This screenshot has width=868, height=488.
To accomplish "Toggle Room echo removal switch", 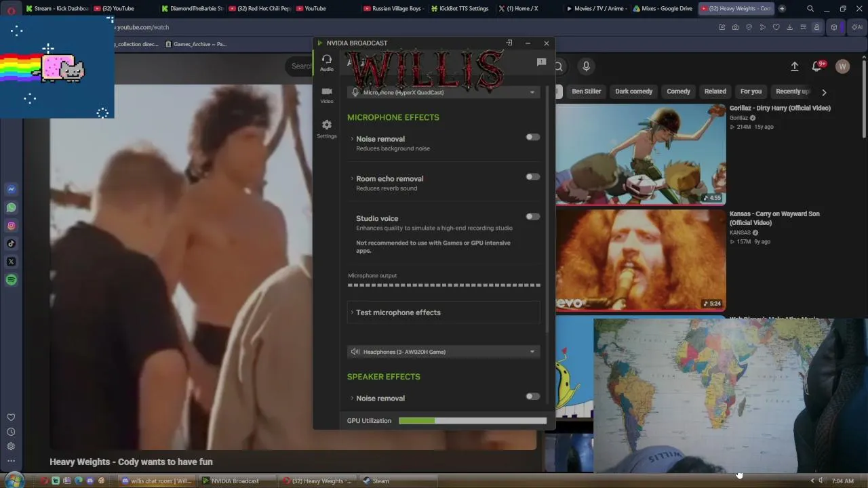I will (533, 177).
